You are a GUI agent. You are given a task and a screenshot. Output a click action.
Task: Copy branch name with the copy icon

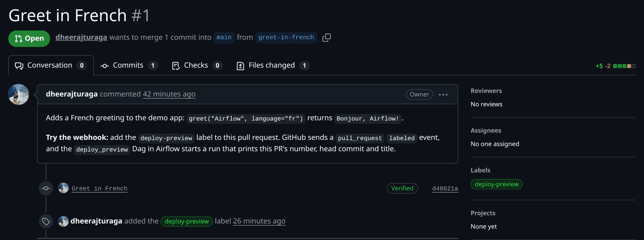327,37
